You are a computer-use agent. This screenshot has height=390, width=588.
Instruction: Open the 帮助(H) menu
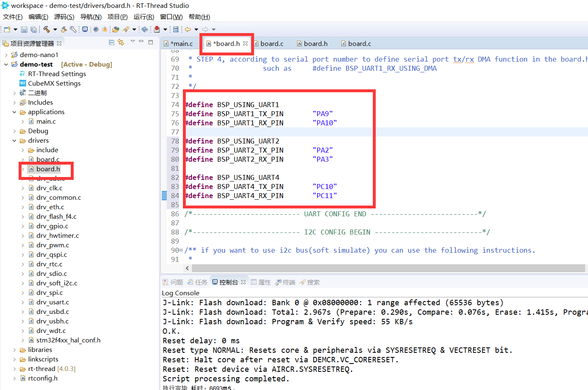[199, 17]
